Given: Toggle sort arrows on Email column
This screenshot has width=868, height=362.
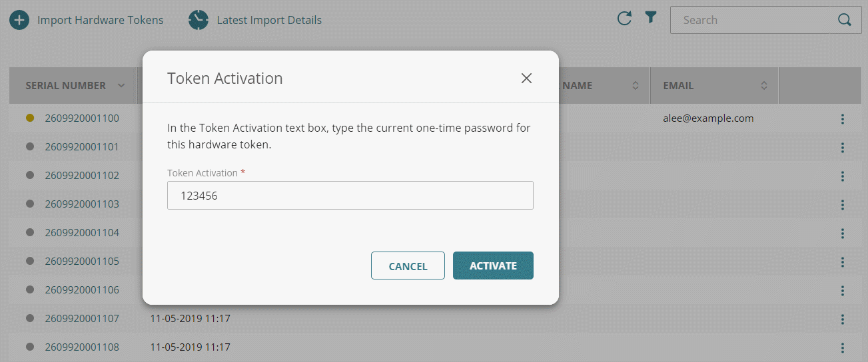Looking at the screenshot, I should [764, 86].
